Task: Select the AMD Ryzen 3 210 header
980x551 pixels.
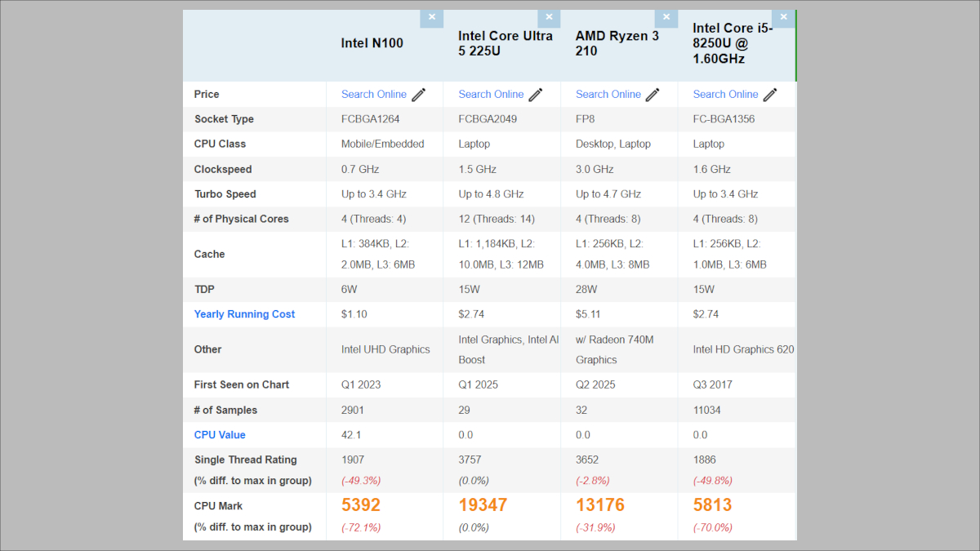Action: click(x=617, y=43)
